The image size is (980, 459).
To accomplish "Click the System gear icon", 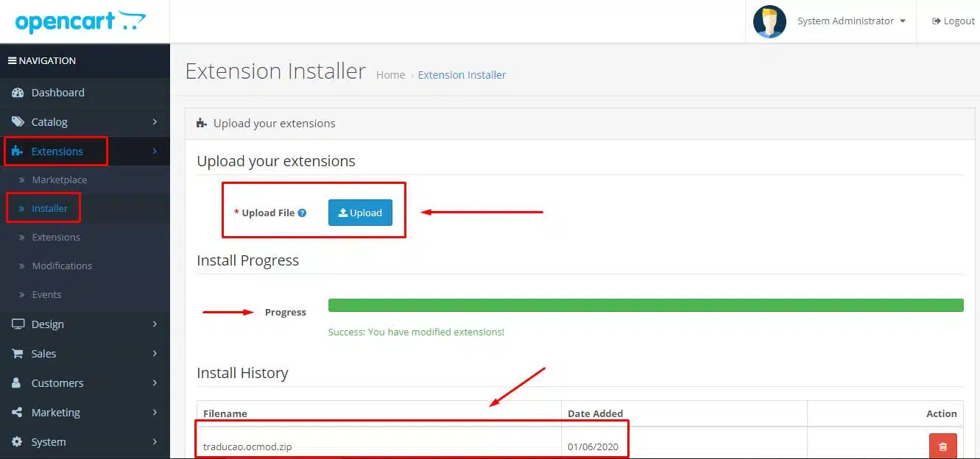I will click(18, 442).
